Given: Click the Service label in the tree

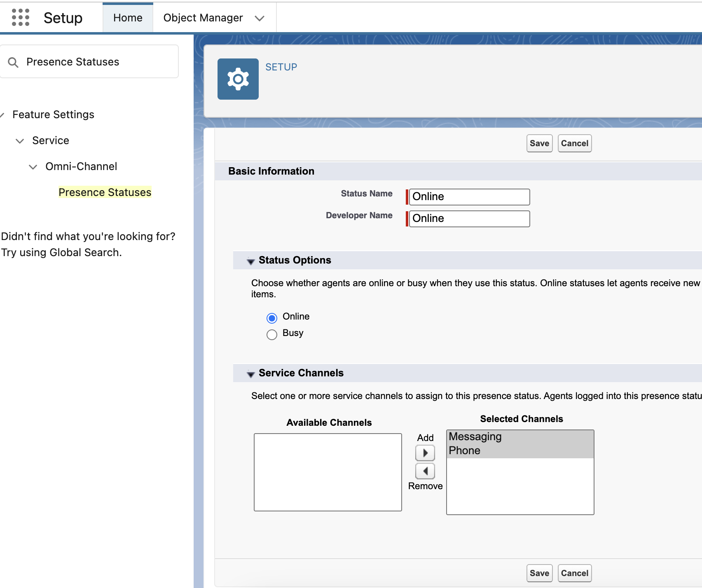Looking at the screenshot, I should 51,140.
